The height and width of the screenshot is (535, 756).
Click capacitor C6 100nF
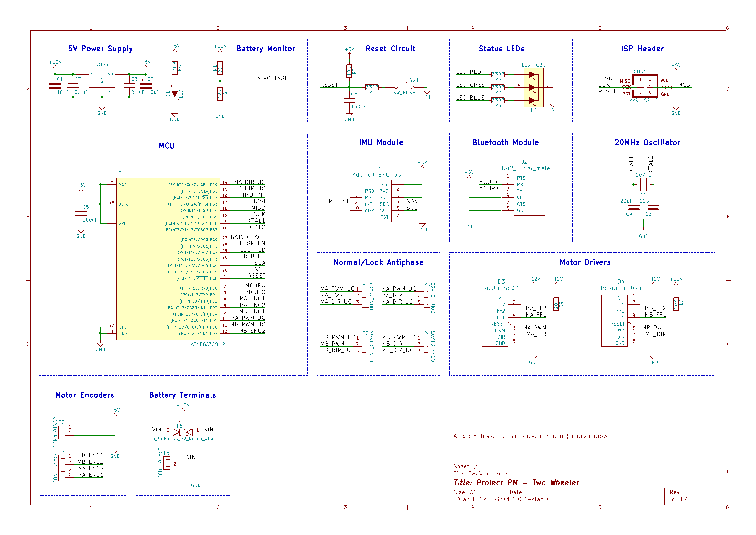[x=349, y=101]
